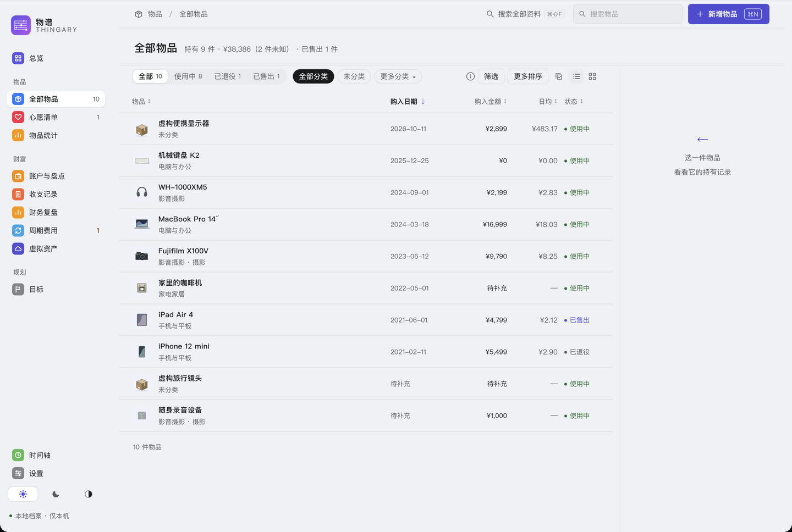The height and width of the screenshot is (532, 792).
Task: Open the 总览 overview icon in sidebar
Action: coord(18,58)
